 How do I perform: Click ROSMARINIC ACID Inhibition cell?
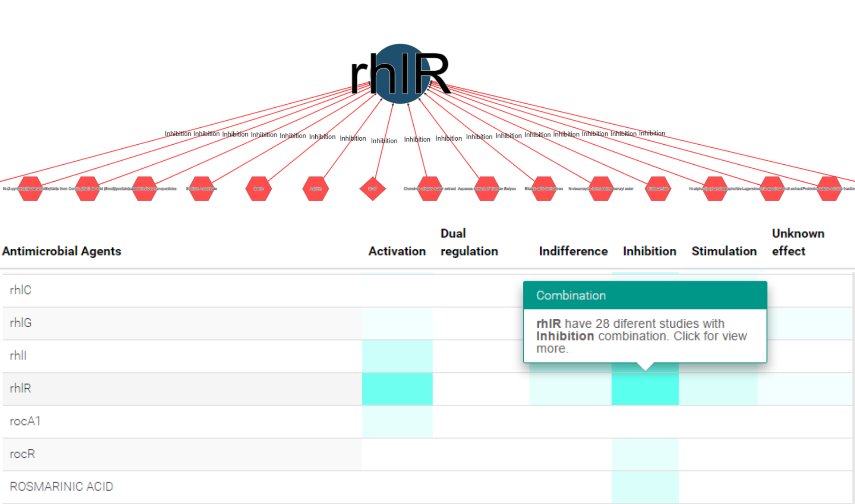(645, 487)
